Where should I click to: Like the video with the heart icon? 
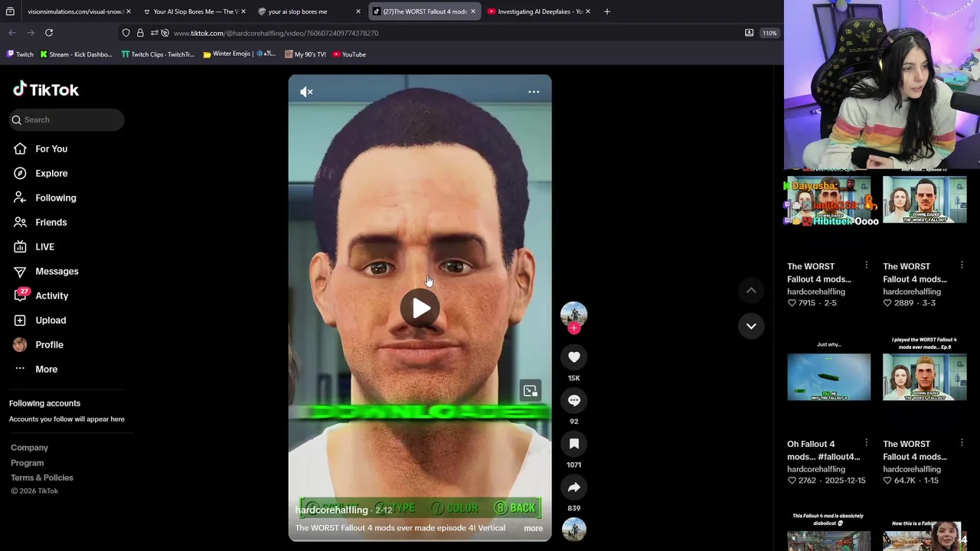573,357
